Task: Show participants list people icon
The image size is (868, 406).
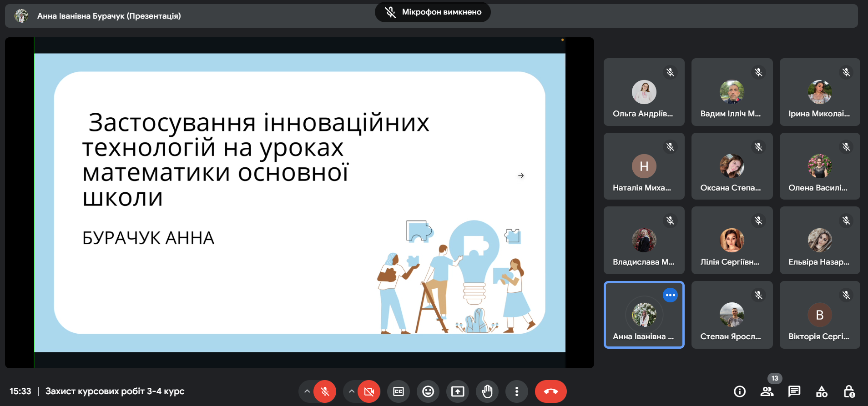Action: [767, 391]
